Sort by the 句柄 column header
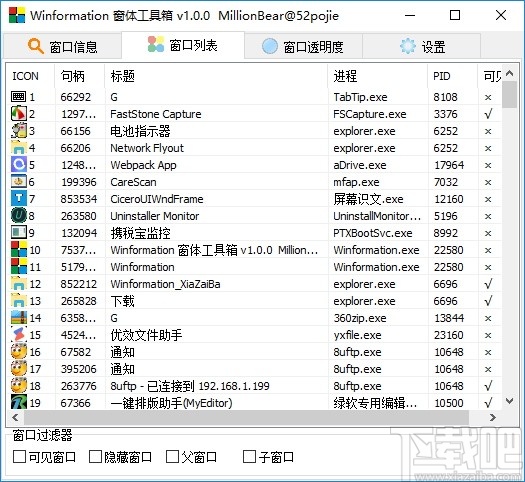The height and width of the screenshot is (482, 525). [x=80, y=76]
